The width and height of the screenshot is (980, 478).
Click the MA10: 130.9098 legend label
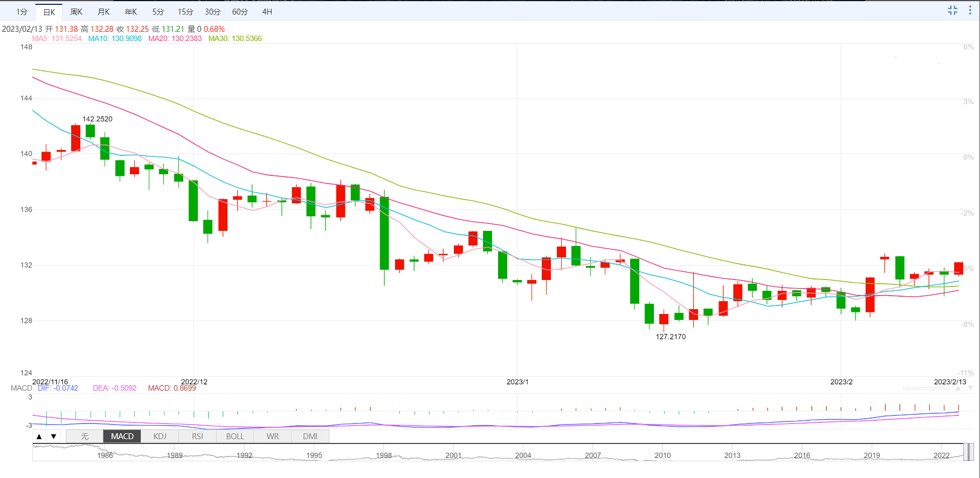point(115,38)
